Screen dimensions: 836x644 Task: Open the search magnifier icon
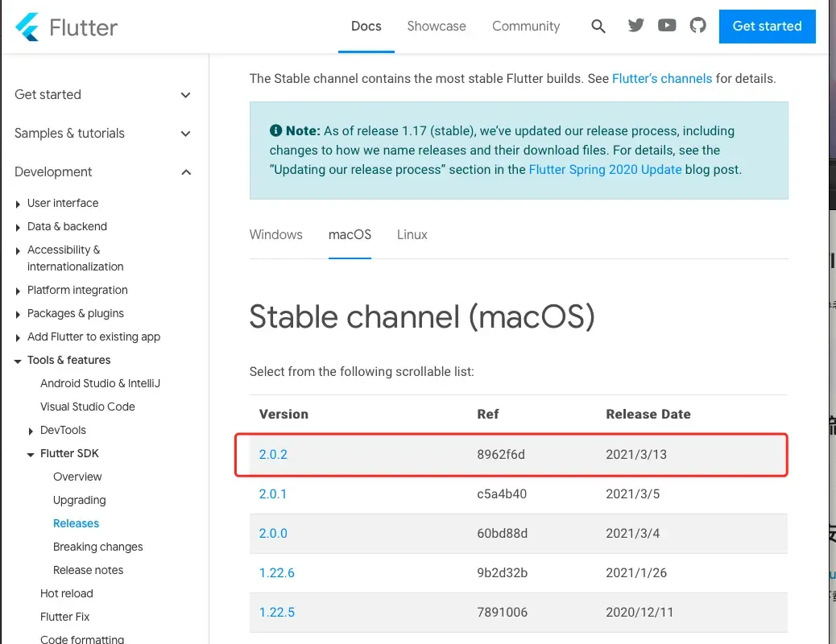tap(598, 27)
